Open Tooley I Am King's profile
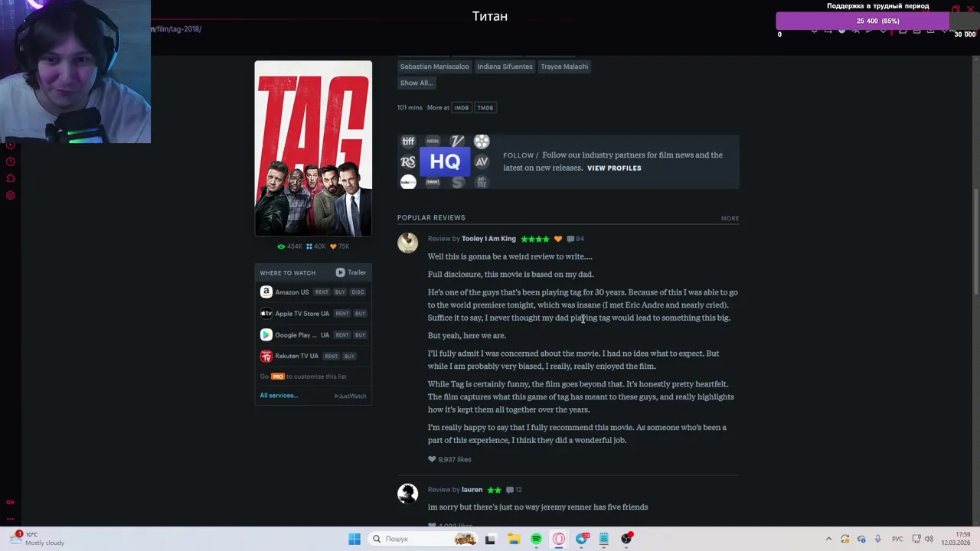This screenshot has height=551, width=980. tap(488, 239)
